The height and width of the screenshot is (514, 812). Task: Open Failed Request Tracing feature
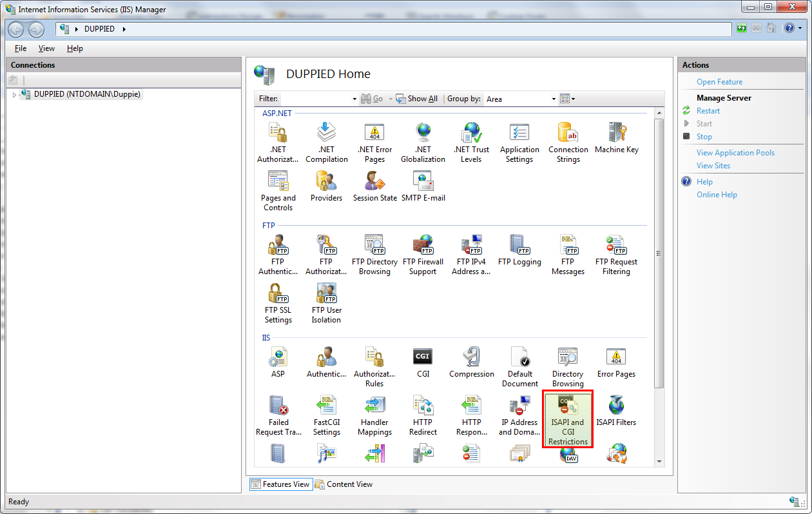(x=278, y=416)
